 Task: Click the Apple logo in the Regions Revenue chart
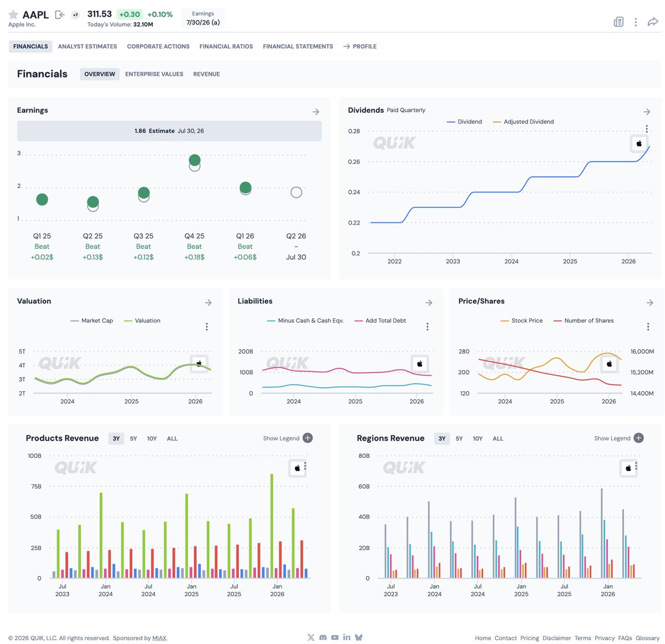pos(628,468)
